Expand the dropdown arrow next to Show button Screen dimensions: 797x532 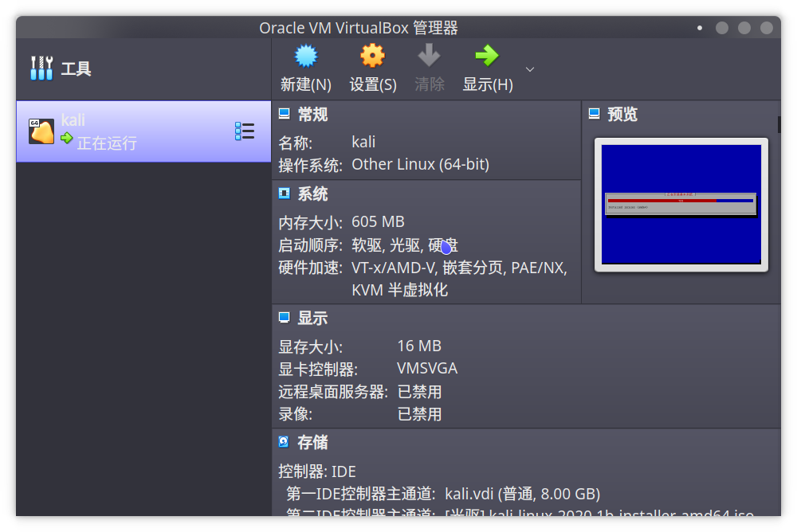[530, 69]
